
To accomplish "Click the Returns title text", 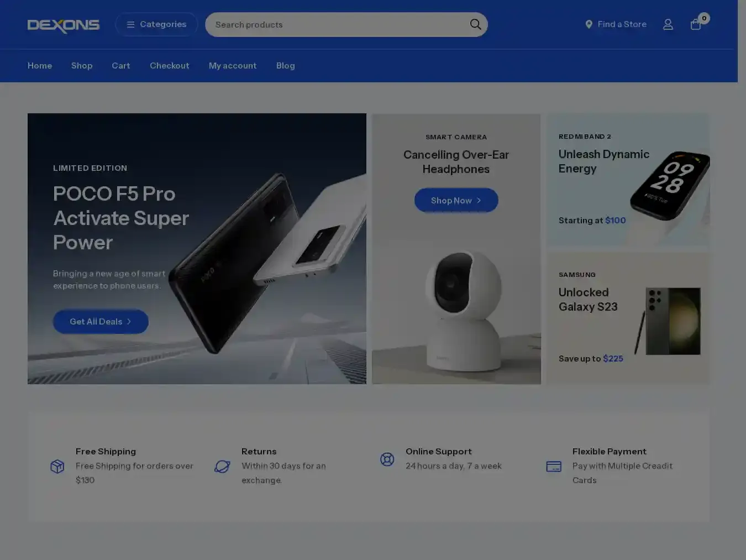I will pyautogui.click(x=259, y=452).
